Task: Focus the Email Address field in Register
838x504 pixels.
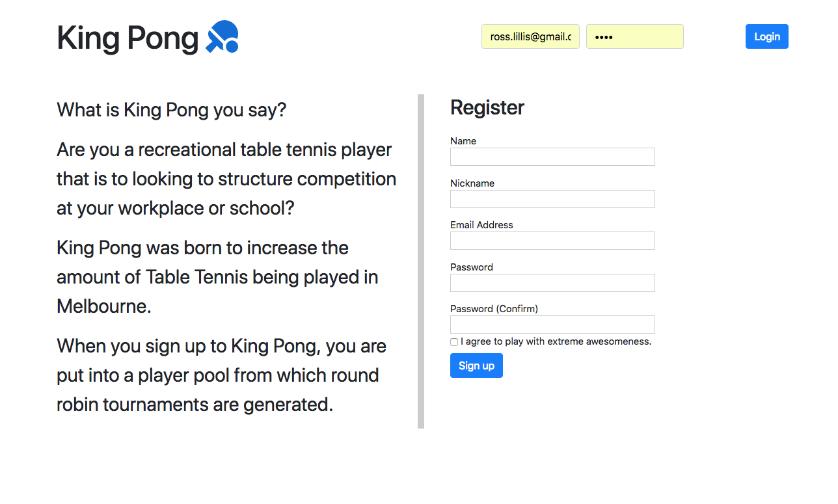Action: point(552,241)
